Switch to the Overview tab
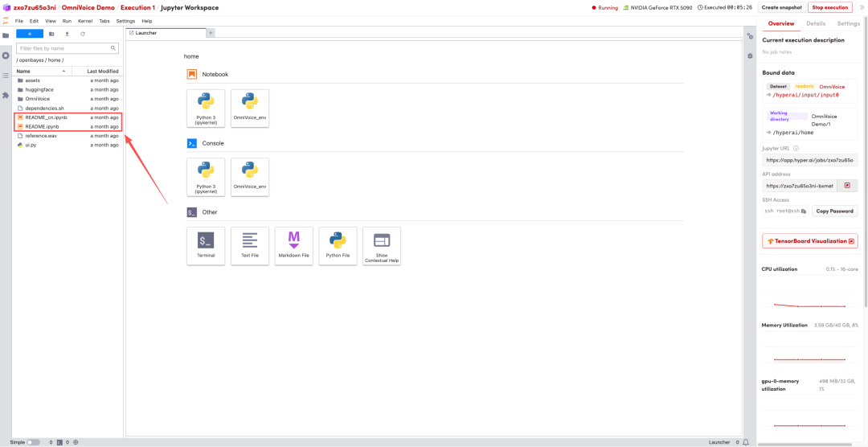 (x=781, y=23)
